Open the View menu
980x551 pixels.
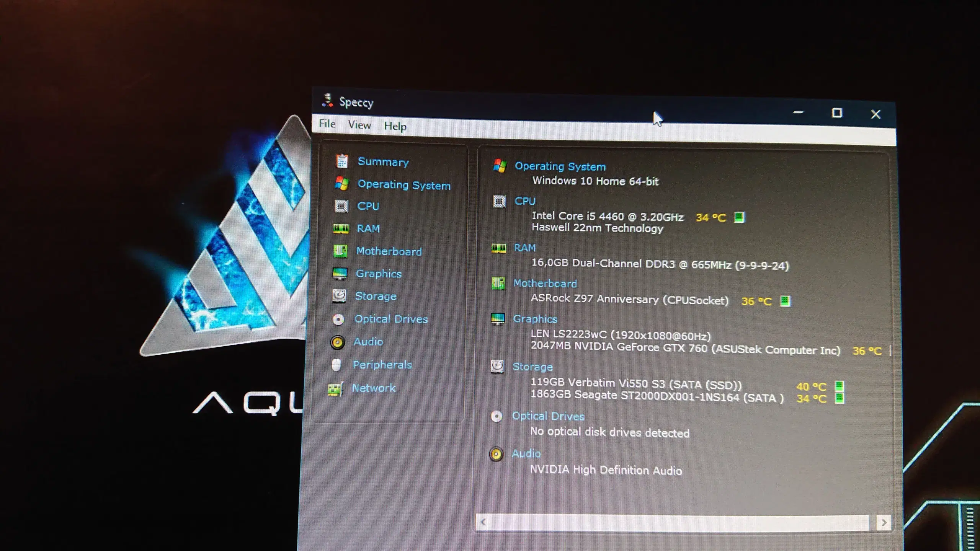[359, 125]
